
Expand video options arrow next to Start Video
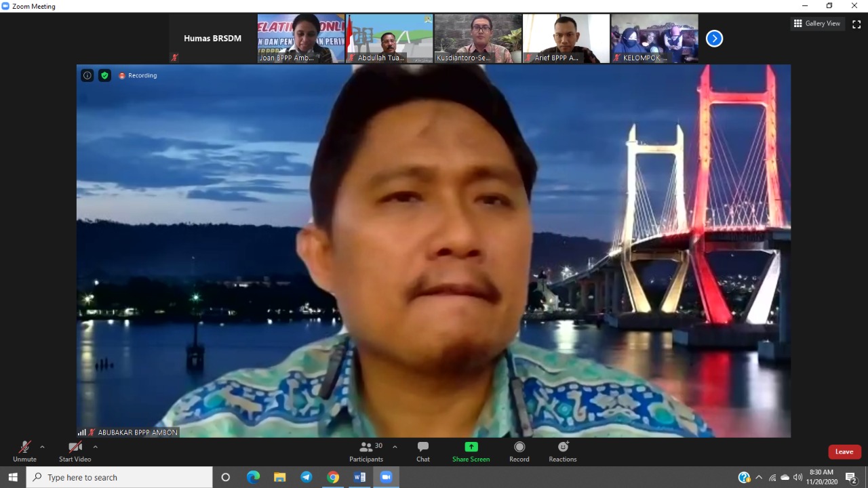(95, 447)
